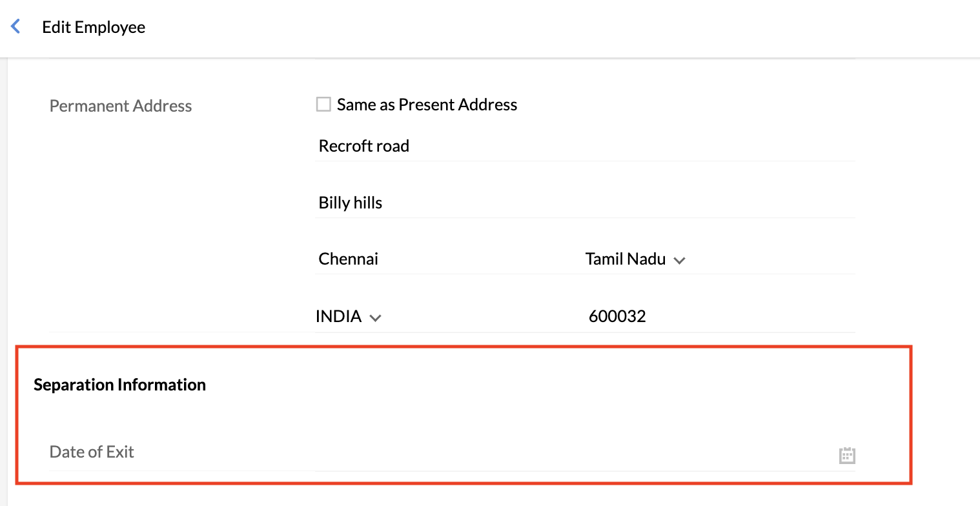Click the Permanent Address label
The width and height of the screenshot is (980, 506).
(121, 106)
